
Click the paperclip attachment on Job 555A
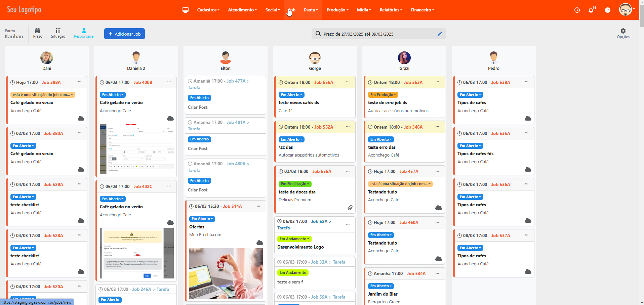click(x=350, y=208)
